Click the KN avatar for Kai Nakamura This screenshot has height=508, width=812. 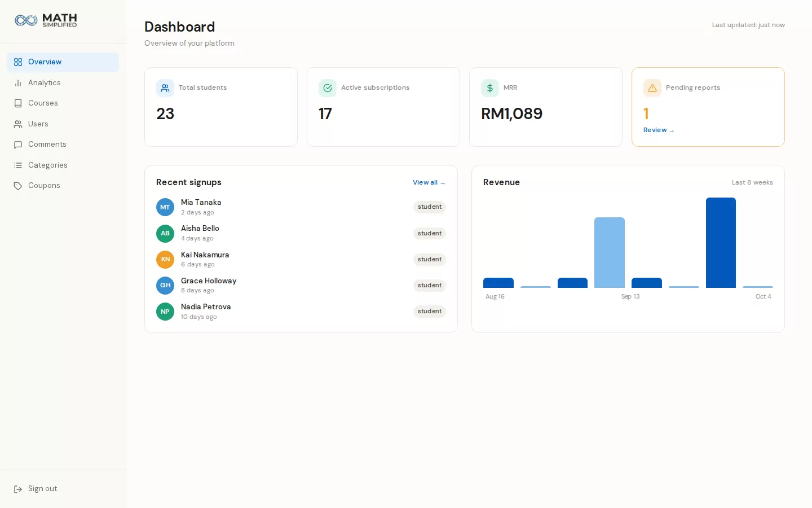[x=165, y=259]
